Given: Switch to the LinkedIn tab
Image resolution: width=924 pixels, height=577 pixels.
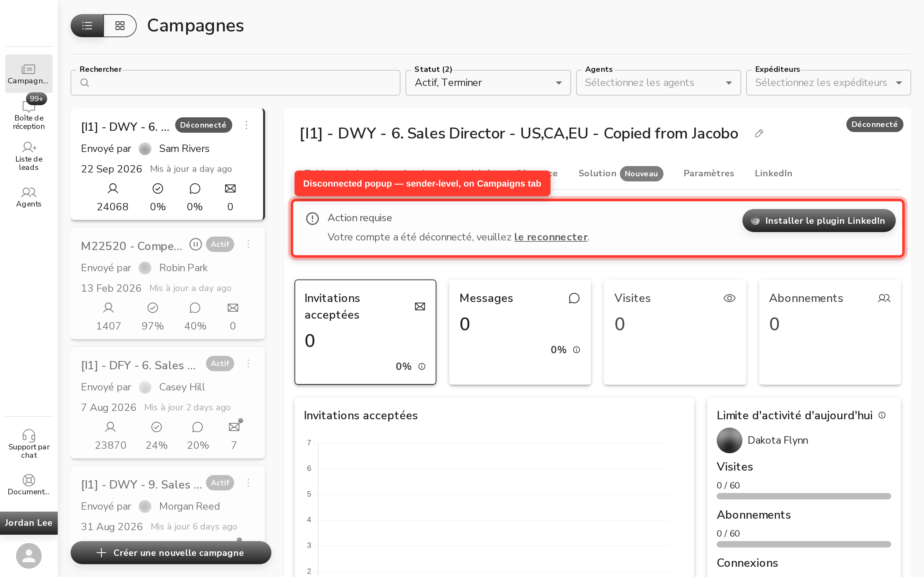Looking at the screenshot, I should pyautogui.click(x=773, y=173).
